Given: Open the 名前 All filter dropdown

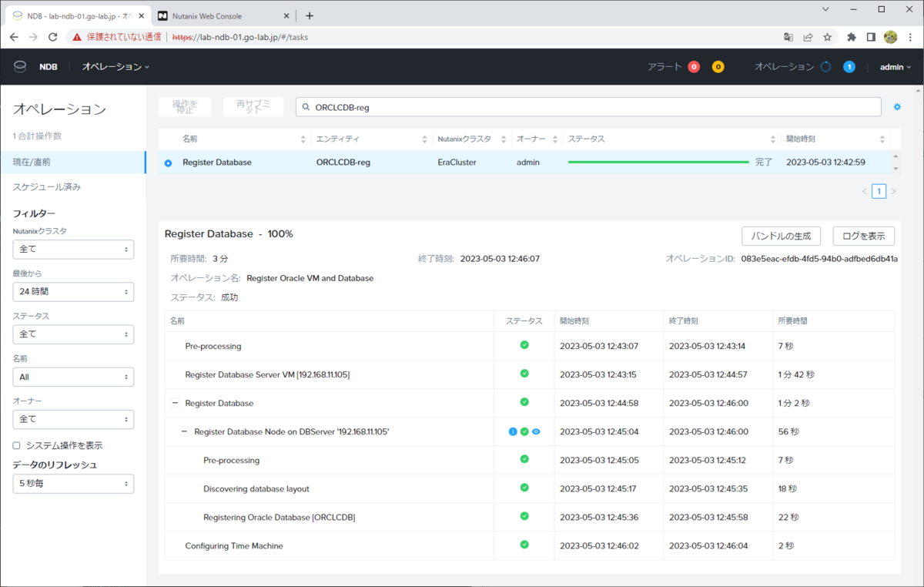Looking at the screenshot, I should pos(73,377).
